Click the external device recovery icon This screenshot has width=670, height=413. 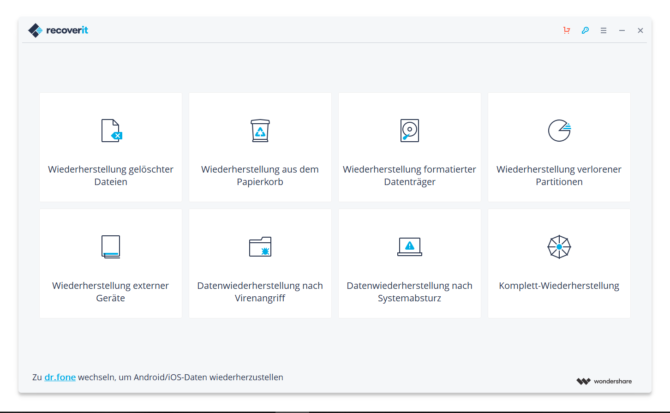pyautogui.click(x=111, y=246)
